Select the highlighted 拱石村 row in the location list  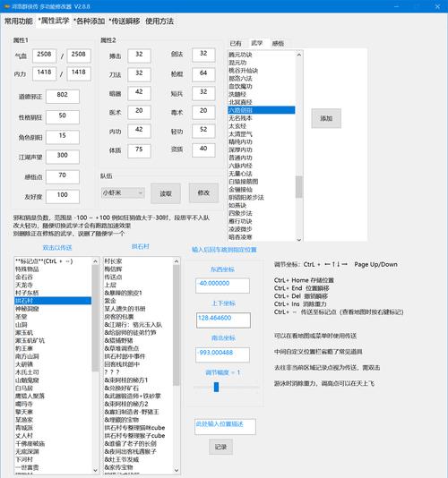click(53, 301)
